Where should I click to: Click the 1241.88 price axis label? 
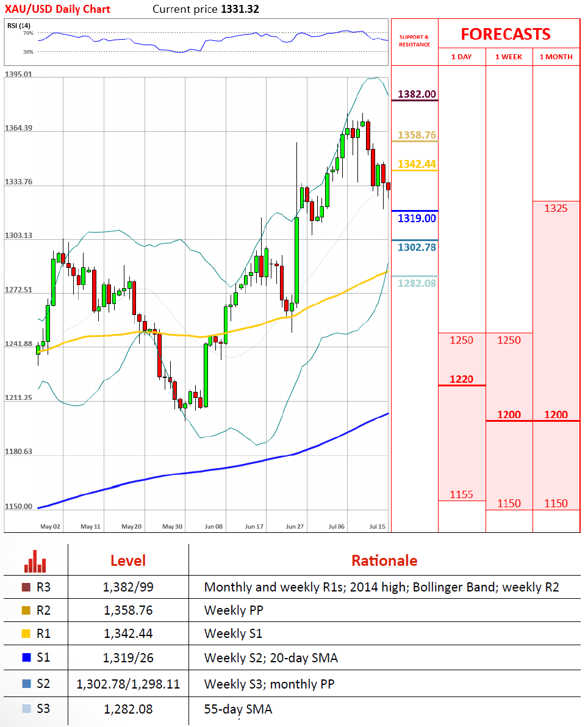click(18, 344)
